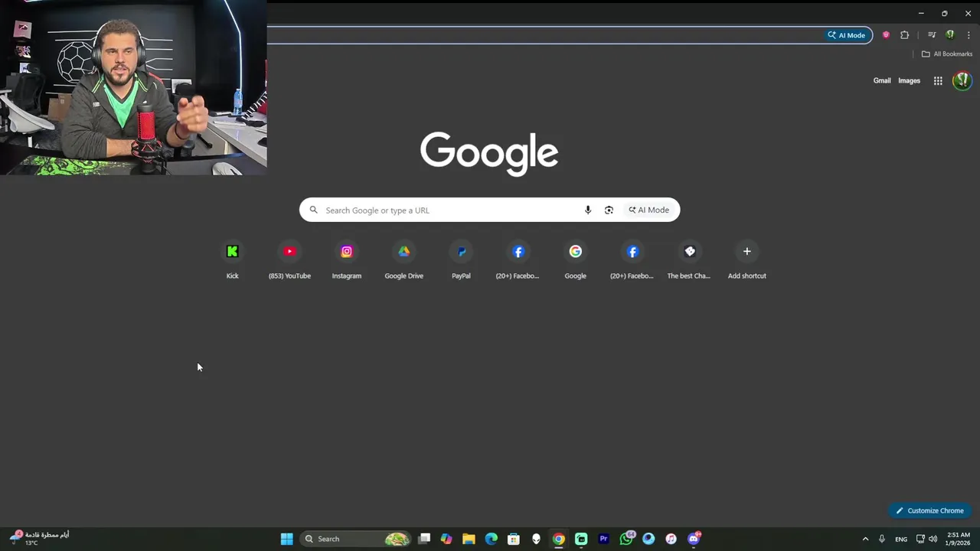
Task: Open the Extensions puzzle icon
Action: click(905, 34)
